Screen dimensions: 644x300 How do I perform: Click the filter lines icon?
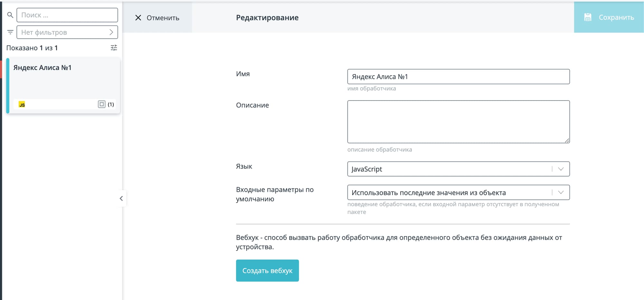click(10, 32)
